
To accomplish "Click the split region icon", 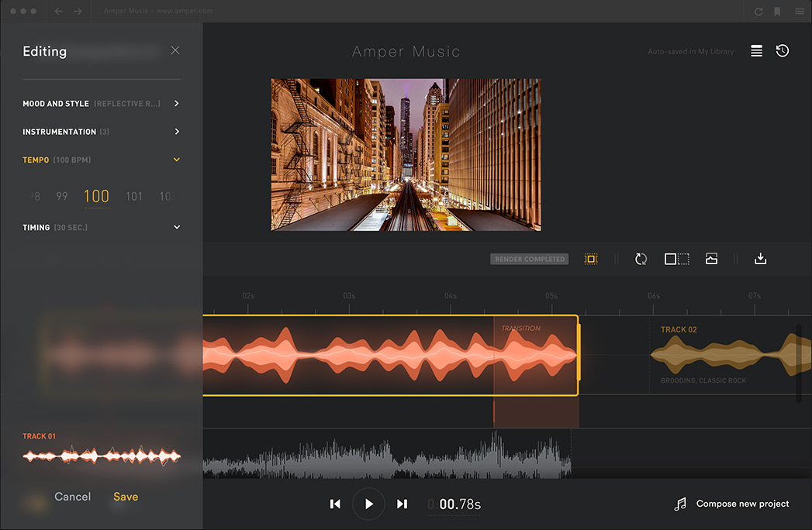I will coord(677,259).
